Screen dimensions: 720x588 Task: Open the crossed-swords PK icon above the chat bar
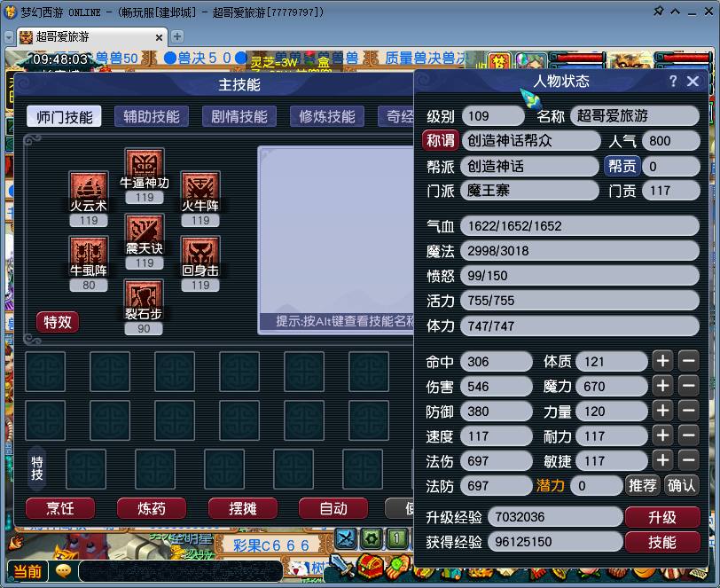(346, 537)
